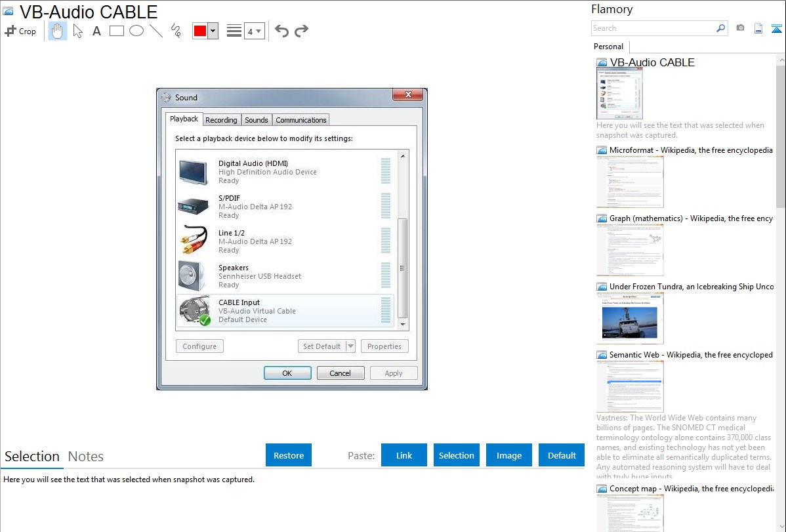Click the search magnifier icon

coord(720,28)
